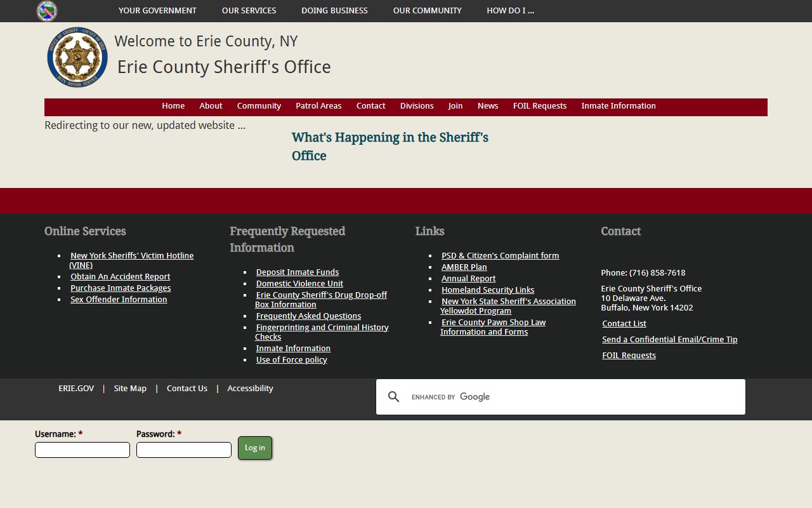Open the News nav item
The height and width of the screenshot is (508, 812).
click(x=488, y=106)
